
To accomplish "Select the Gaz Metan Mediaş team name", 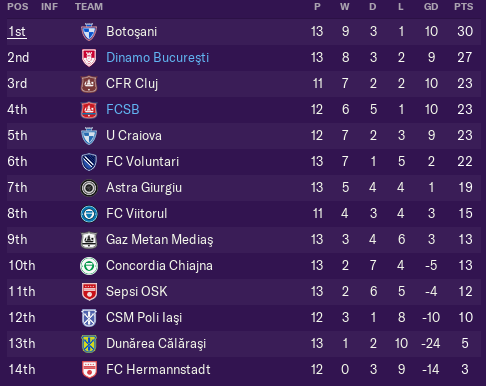I will (159, 240).
